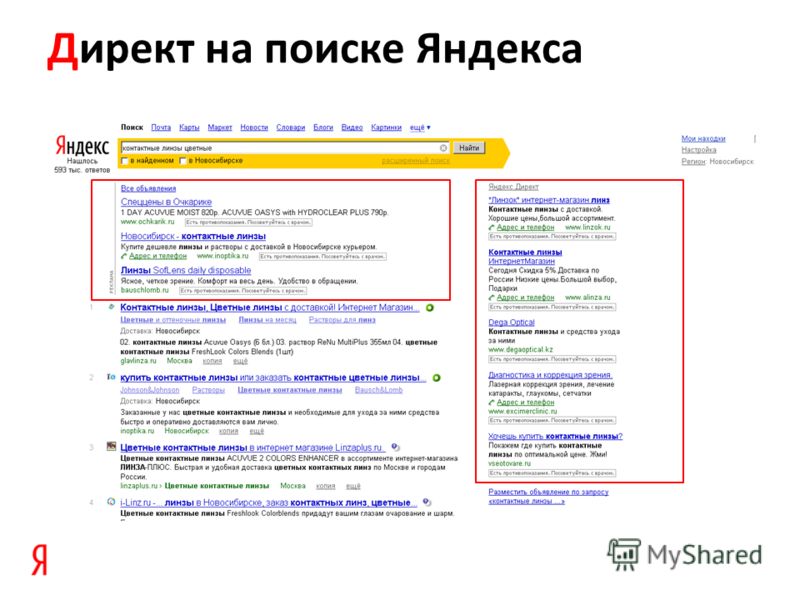This screenshot has height=600, width=800.
Task: Click the small icon after the Linzaplus.ru title
Action: click(x=395, y=447)
